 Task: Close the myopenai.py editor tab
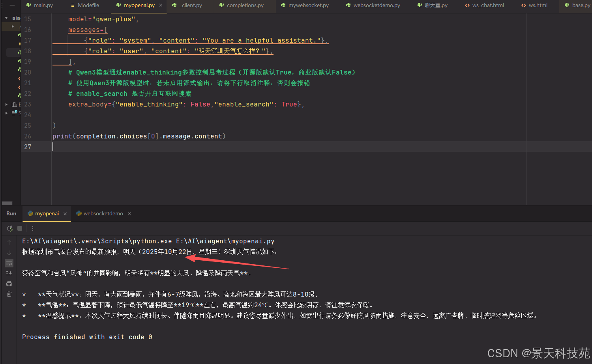[x=161, y=5]
